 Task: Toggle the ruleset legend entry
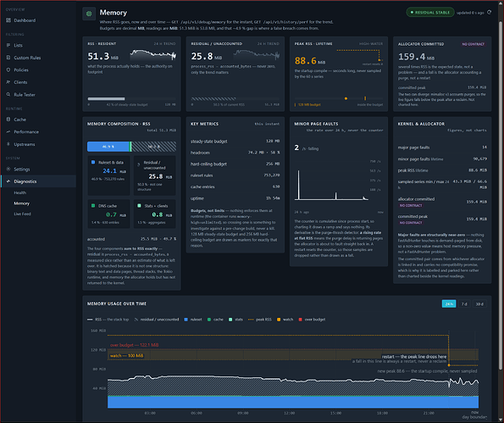(x=193, y=320)
